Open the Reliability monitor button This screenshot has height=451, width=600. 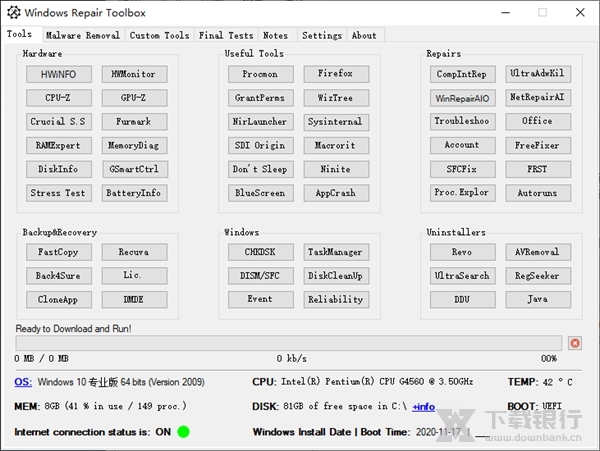336,300
